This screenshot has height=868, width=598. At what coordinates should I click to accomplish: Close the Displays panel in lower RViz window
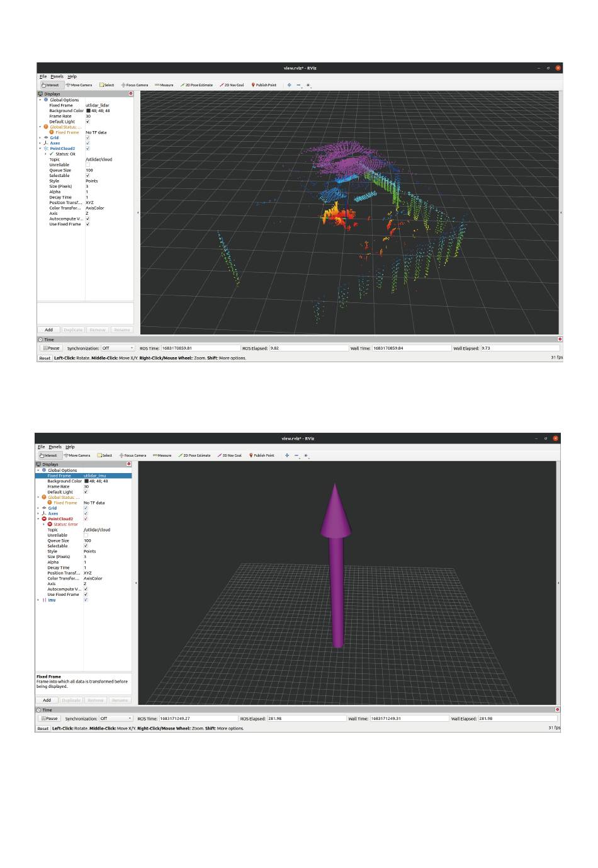(x=129, y=464)
